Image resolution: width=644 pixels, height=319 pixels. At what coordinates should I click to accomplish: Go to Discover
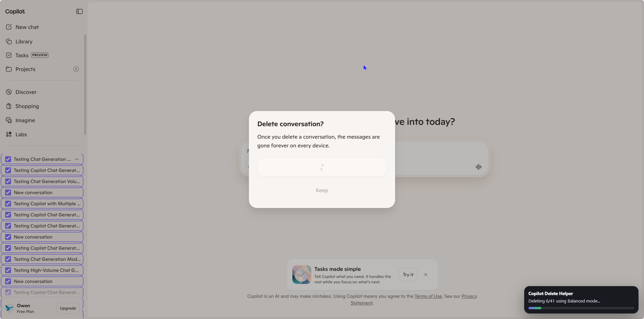[x=21, y=92]
